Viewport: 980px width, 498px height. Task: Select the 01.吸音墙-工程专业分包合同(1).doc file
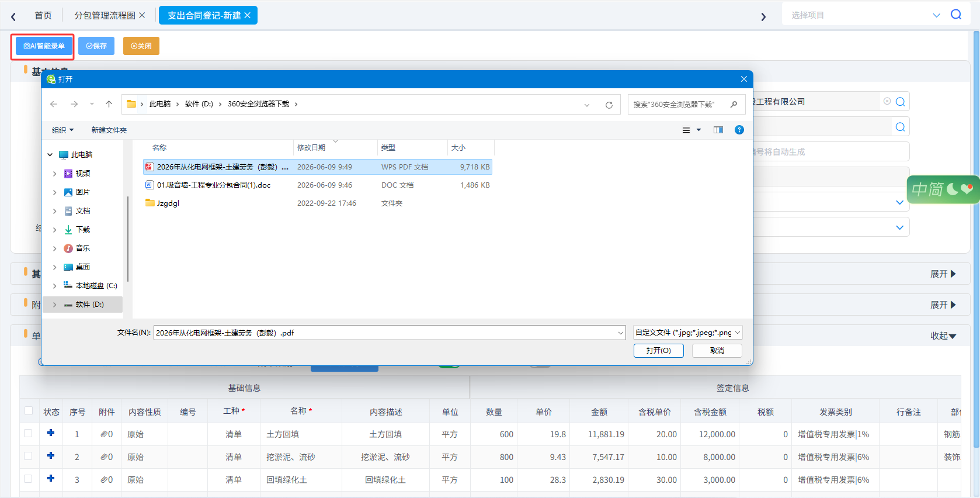(318, 185)
